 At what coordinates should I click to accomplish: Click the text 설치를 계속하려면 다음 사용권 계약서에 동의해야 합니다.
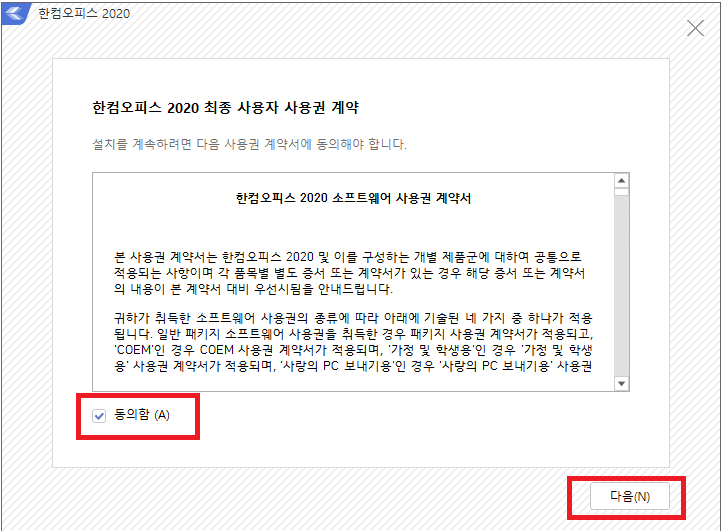click(249, 144)
